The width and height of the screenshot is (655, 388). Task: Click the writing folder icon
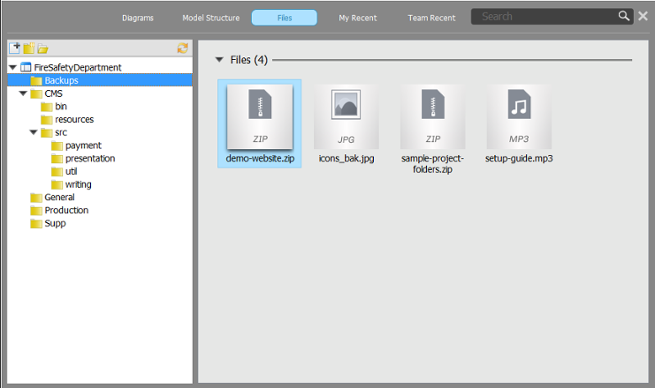tap(57, 185)
